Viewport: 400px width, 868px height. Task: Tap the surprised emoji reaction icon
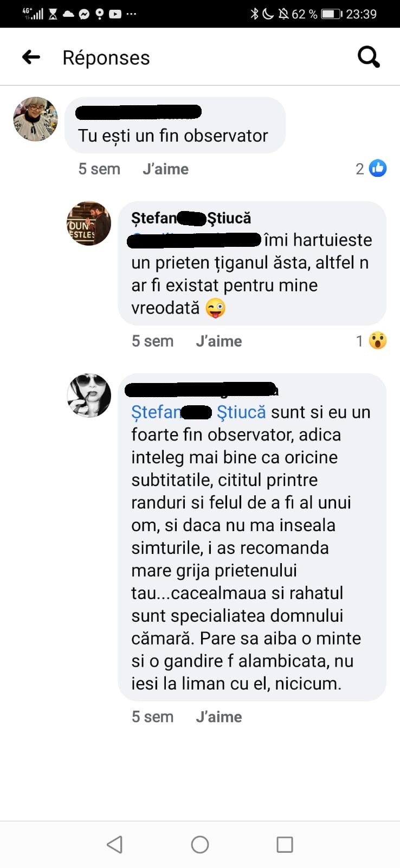coord(378,341)
